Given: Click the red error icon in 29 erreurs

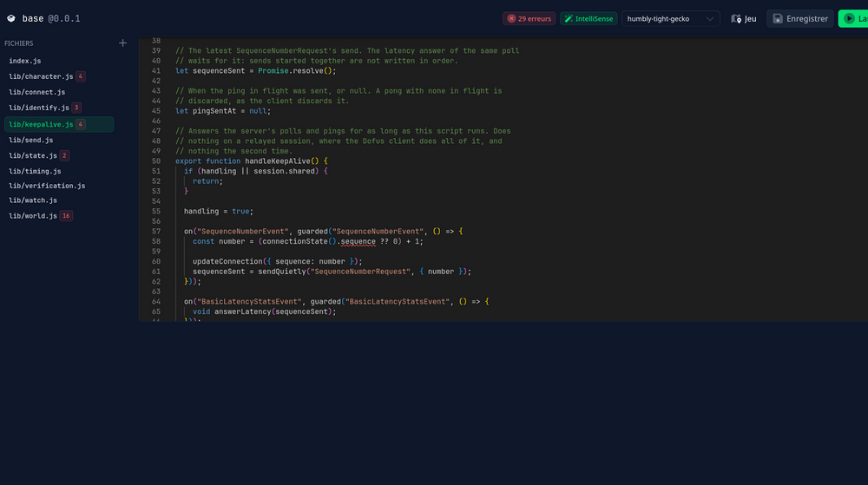Looking at the screenshot, I should [x=511, y=18].
